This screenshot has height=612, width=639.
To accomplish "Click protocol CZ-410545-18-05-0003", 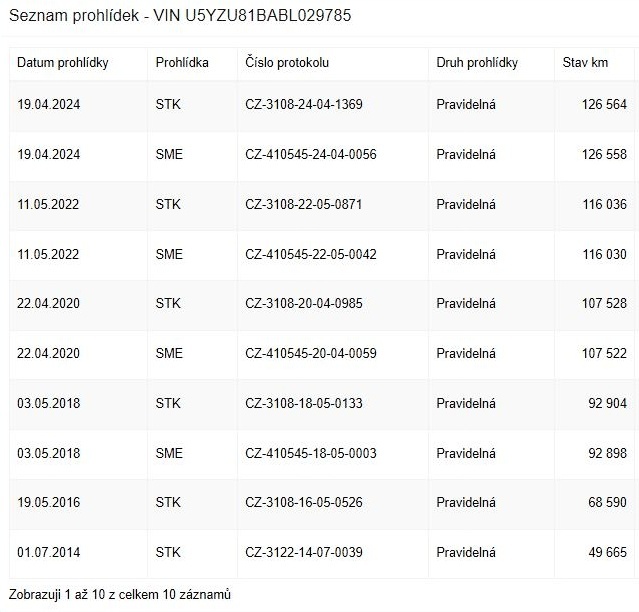I will click(x=311, y=453).
